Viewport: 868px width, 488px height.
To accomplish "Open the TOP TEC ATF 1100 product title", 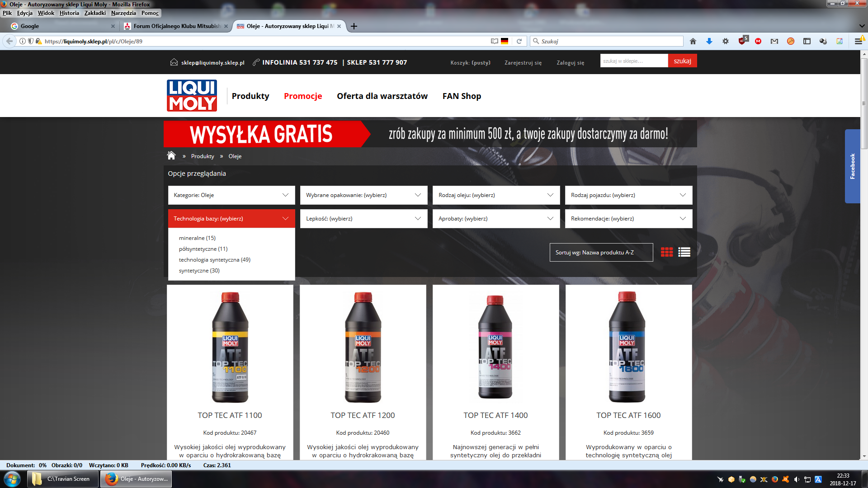I will pyautogui.click(x=230, y=415).
